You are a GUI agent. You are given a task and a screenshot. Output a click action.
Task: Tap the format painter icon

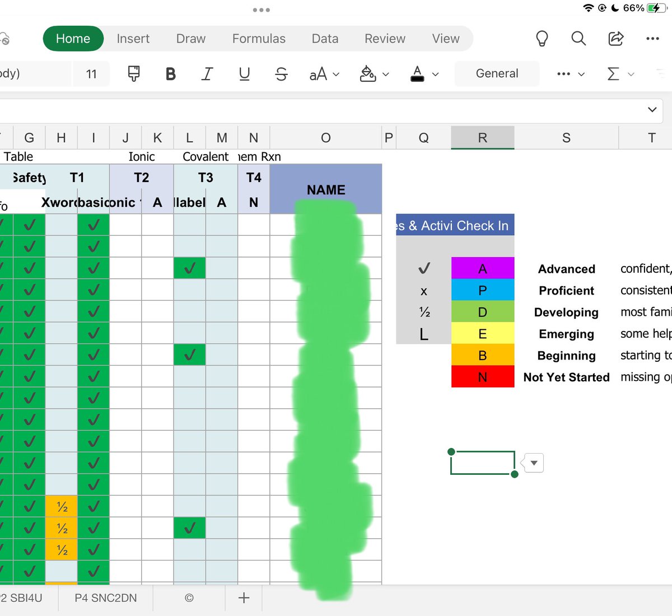[x=134, y=73]
